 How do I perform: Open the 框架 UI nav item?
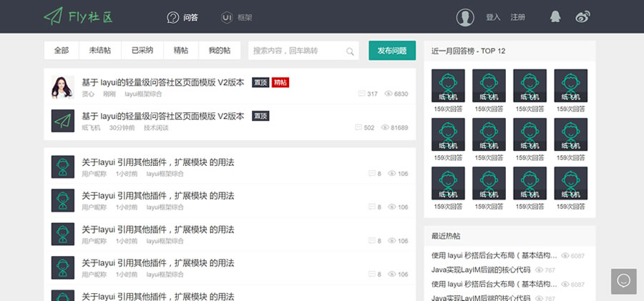[x=236, y=16]
